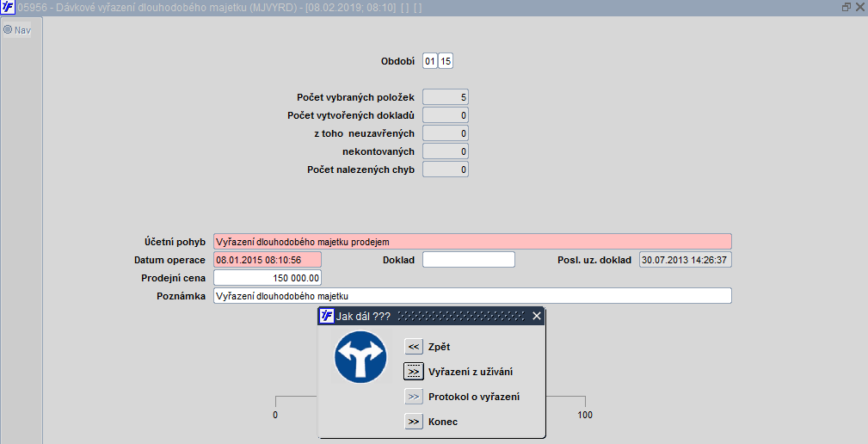The image size is (868, 444).
Task: Click the nekontovaných value field
Action: point(446,151)
